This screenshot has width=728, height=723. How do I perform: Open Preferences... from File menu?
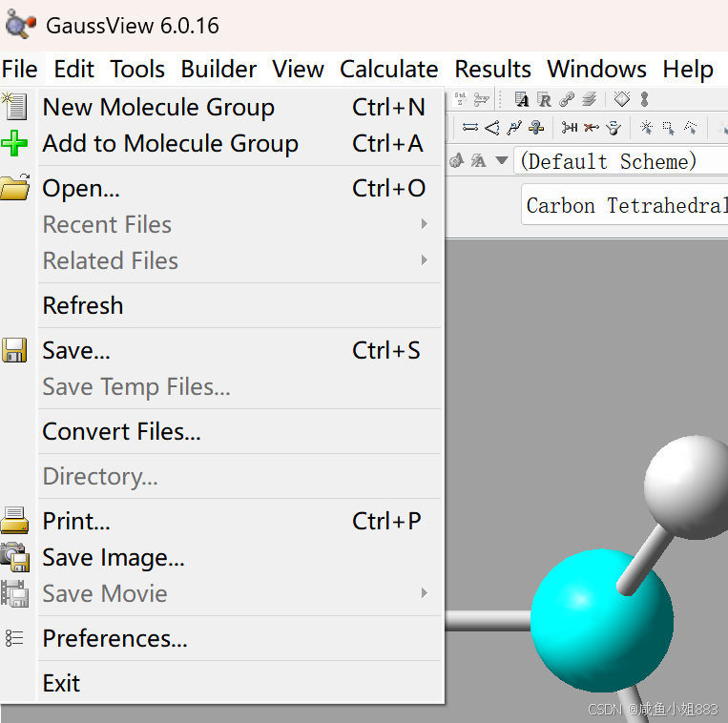pyautogui.click(x=239, y=639)
